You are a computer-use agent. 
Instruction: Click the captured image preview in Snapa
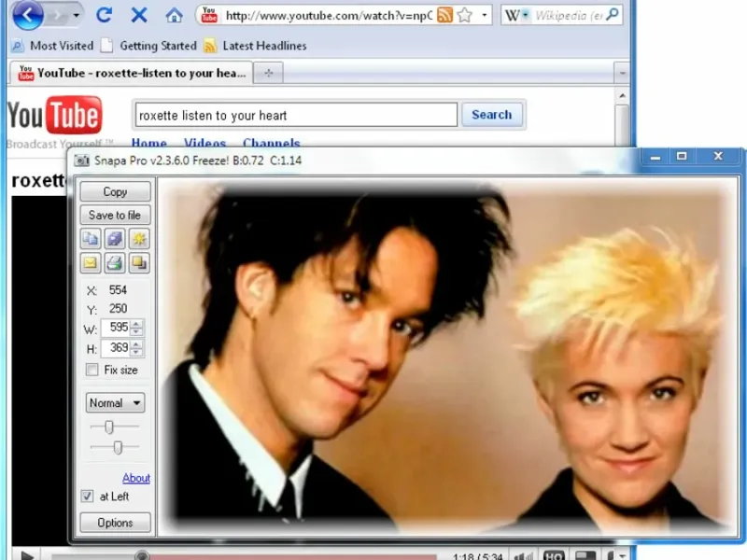[448, 357]
